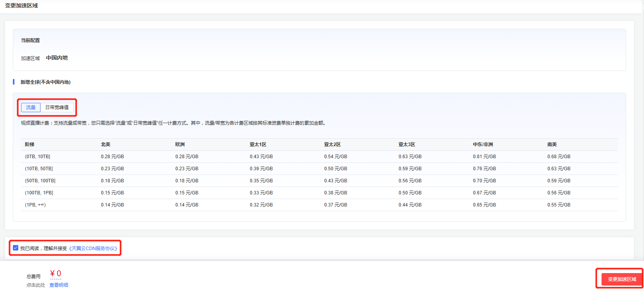Select the (1PB, +∞) tier row label

point(35,205)
